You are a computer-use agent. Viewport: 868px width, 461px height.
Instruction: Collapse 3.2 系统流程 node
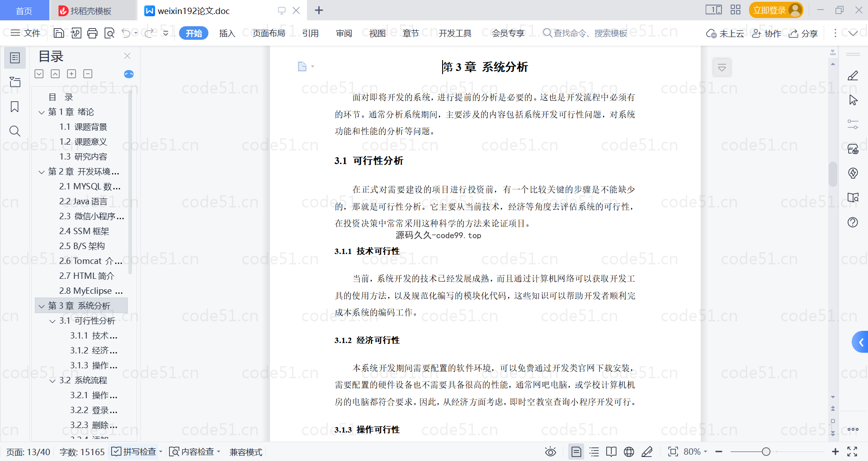click(52, 381)
